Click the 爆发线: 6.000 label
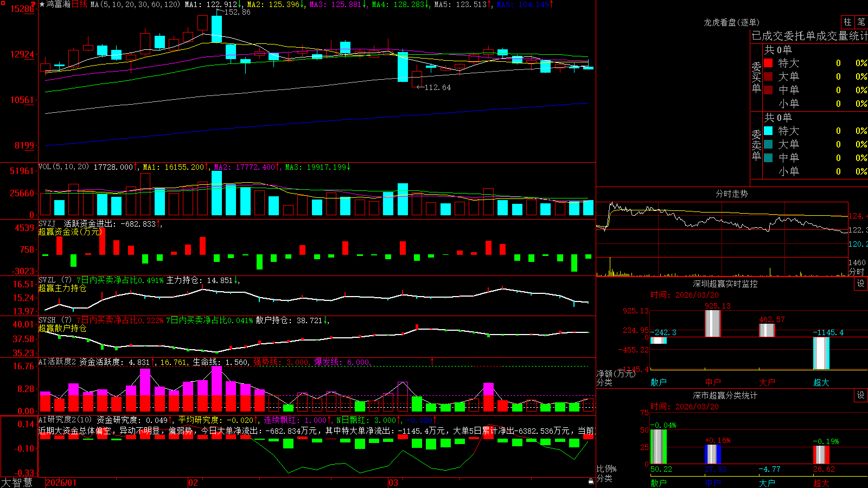Viewport: 868px width, 488px height. tap(342, 362)
